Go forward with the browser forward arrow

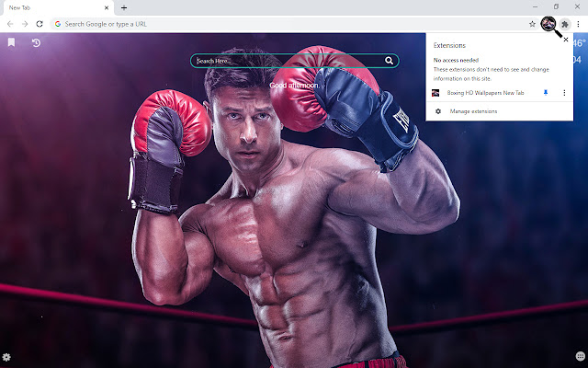[25, 24]
